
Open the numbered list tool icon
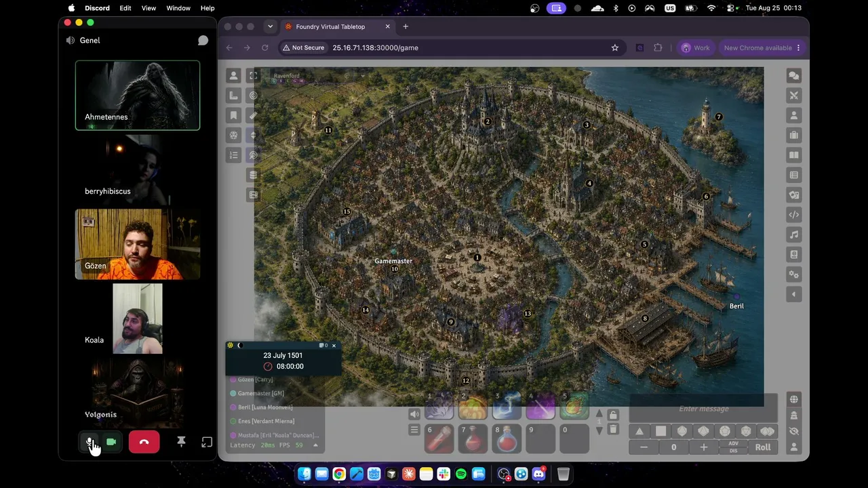233,155
